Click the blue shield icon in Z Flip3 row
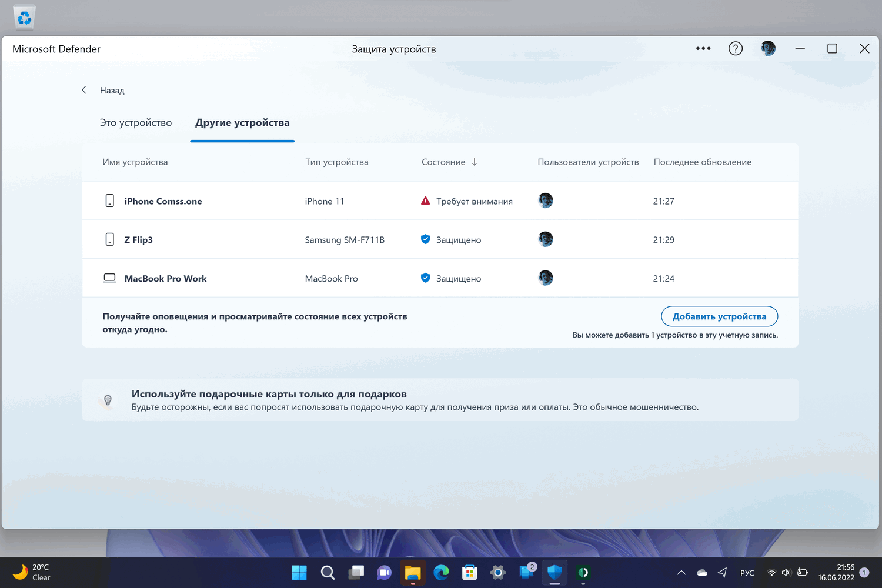The image size is (882, 588). [426, 239]
